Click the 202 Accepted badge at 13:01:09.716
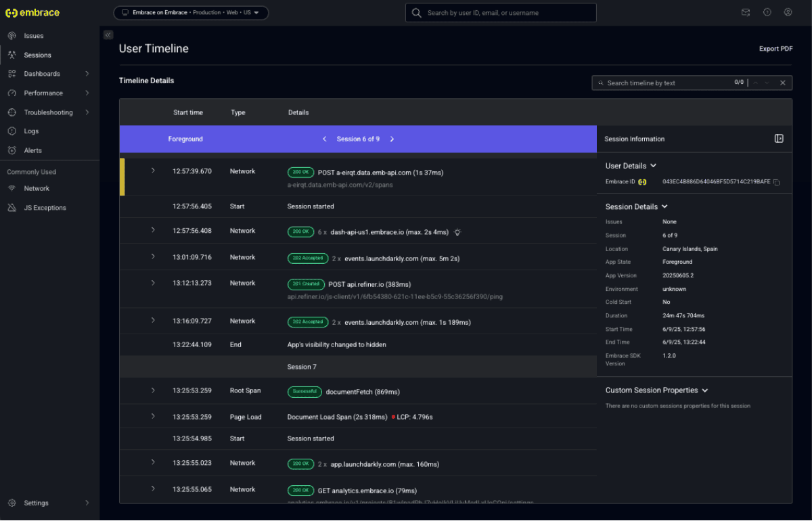Screen dimensions: 812x521 308,258
